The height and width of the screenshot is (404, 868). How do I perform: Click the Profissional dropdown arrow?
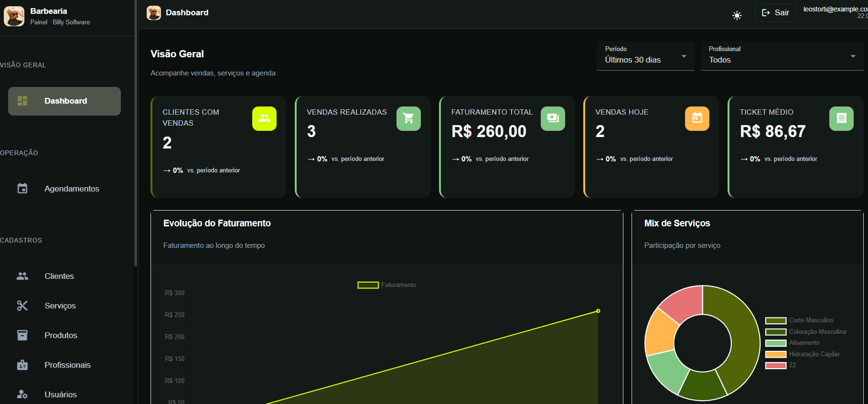(853, 56)
